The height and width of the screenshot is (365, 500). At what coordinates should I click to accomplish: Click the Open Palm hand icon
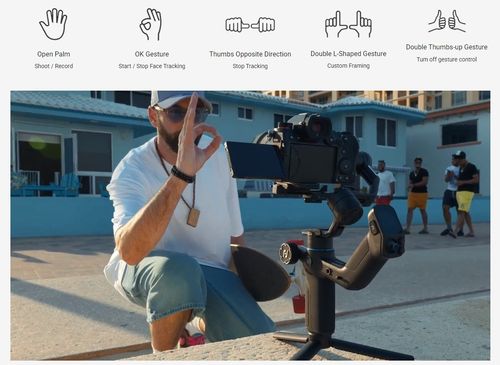pyautogui.click(x=53, y=24)
